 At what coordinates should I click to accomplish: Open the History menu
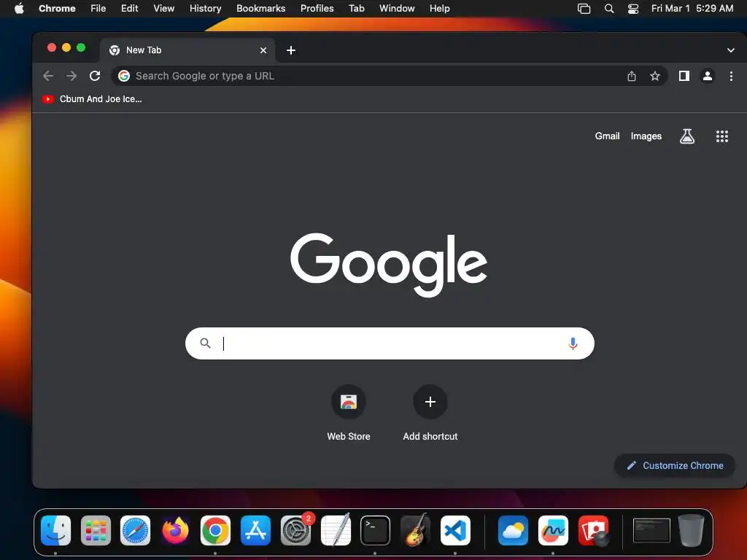click(x=205, y=9)
